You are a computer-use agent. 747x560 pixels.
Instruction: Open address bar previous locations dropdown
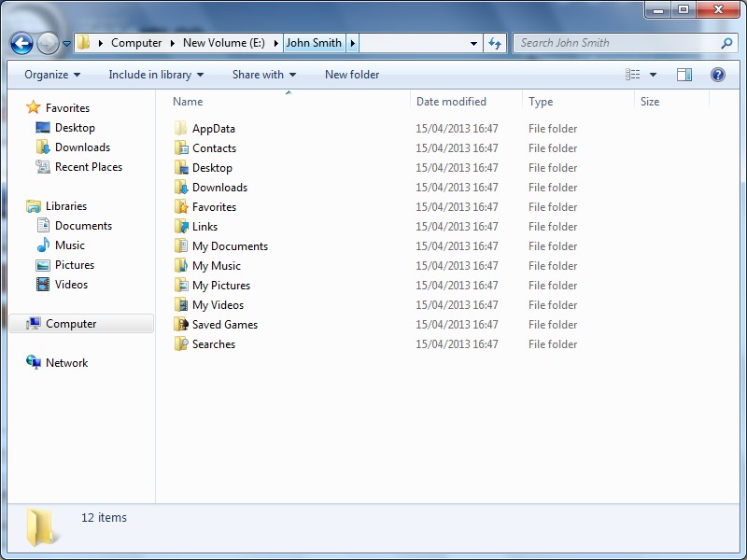pyautogui.click(x=473, y=43)
